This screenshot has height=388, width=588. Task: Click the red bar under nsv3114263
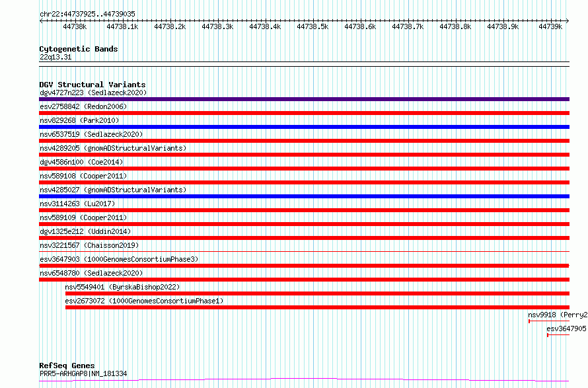pyautogui.click(x=304, y=210)
